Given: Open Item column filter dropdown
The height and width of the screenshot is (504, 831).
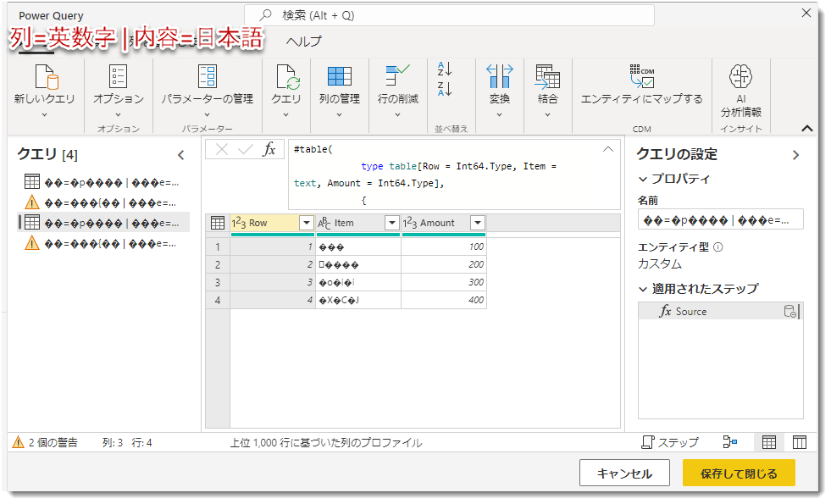Looking at the screenshot, I should pyautogui.click(x=391, y=223).
